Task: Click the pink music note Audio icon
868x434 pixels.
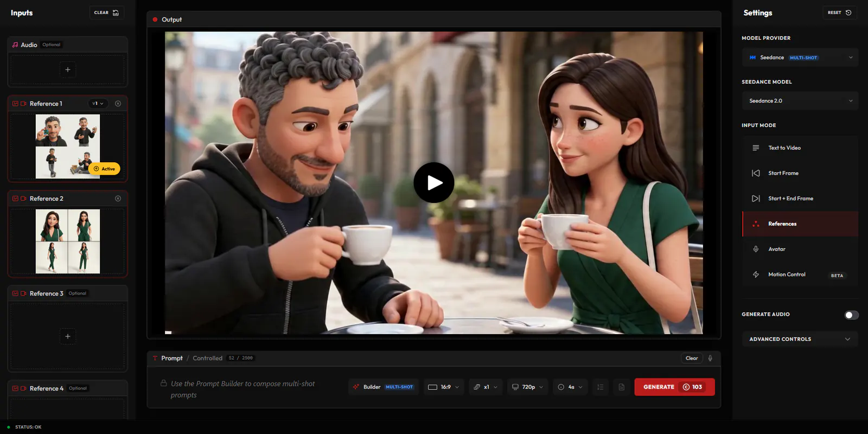Action: pyautogui.click(x=15, y=45)
